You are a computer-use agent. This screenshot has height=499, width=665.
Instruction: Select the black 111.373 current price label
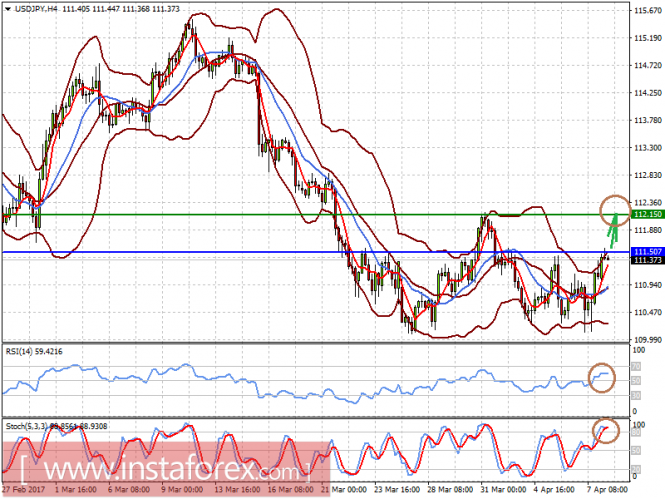[648, 260]
